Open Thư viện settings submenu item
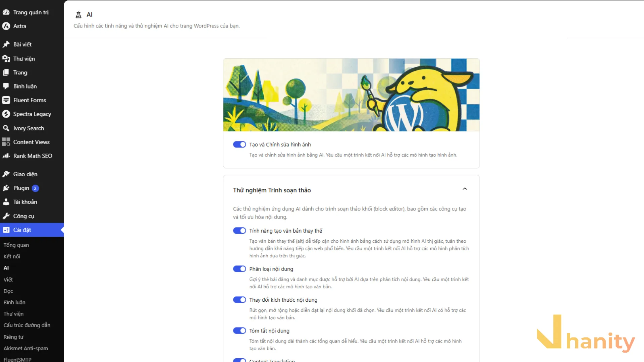This screenshot has width=644, height=362. click(x=13, y=314)
